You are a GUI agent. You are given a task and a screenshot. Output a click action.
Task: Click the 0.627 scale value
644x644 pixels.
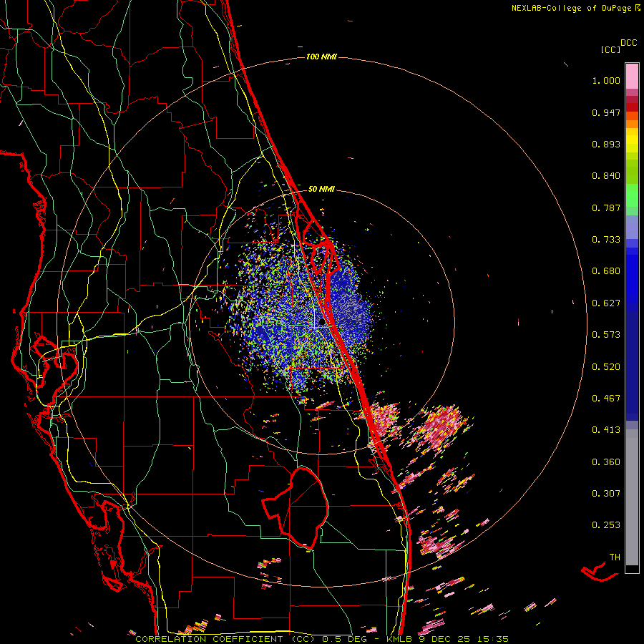coord(606,303)
